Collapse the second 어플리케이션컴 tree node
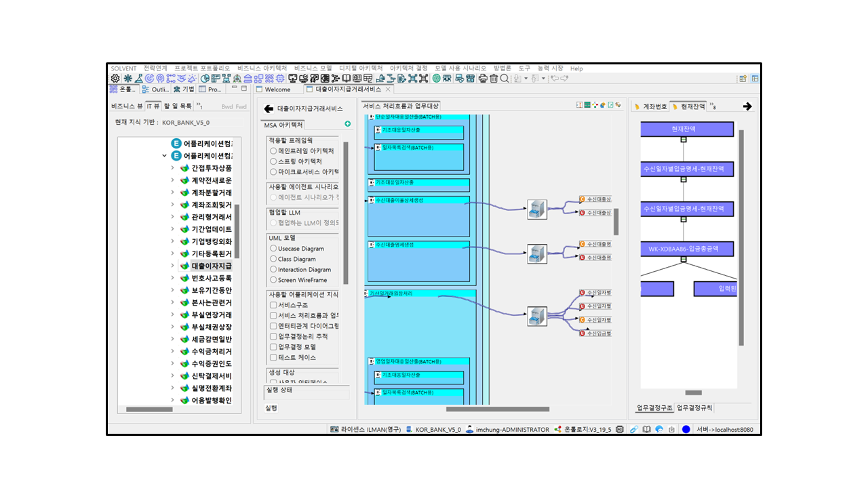868x488 pixels. (x=165, y=156)
